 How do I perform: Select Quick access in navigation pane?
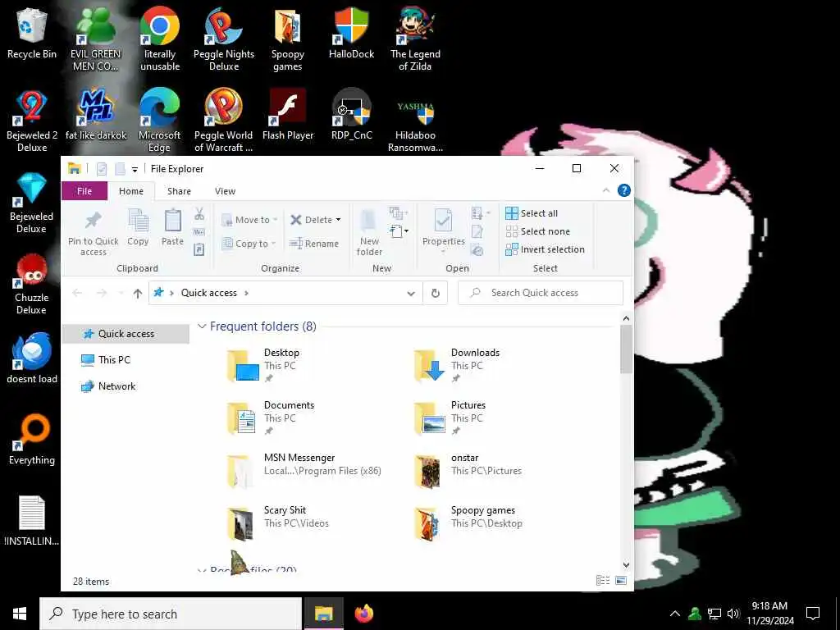point(126,334)
